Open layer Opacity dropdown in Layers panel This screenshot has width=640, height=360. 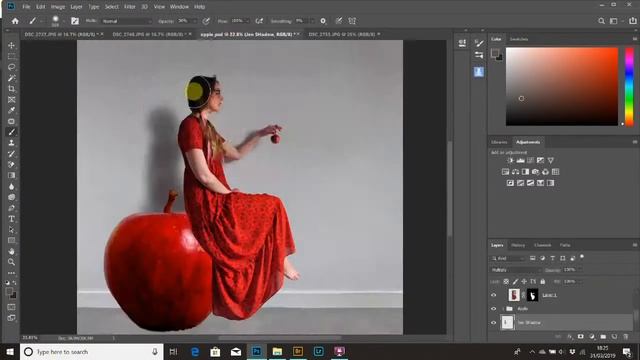point(580,270)
